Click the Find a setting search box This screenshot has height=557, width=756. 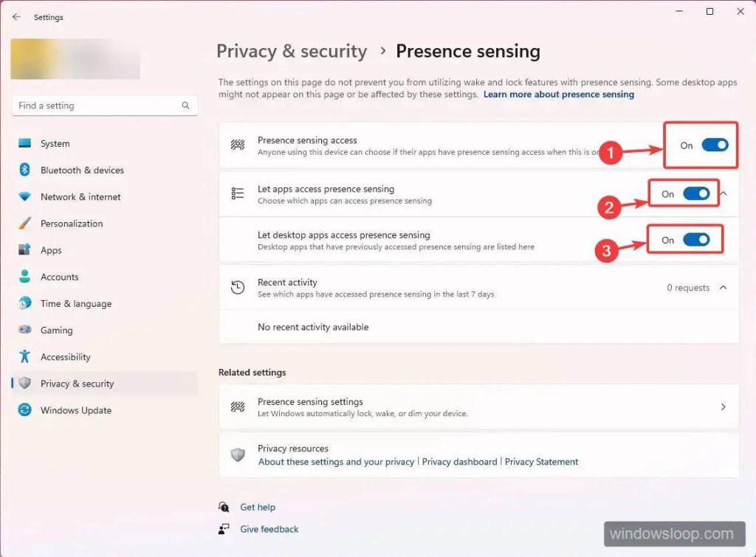pyautogui.click(x=96, y=105)
